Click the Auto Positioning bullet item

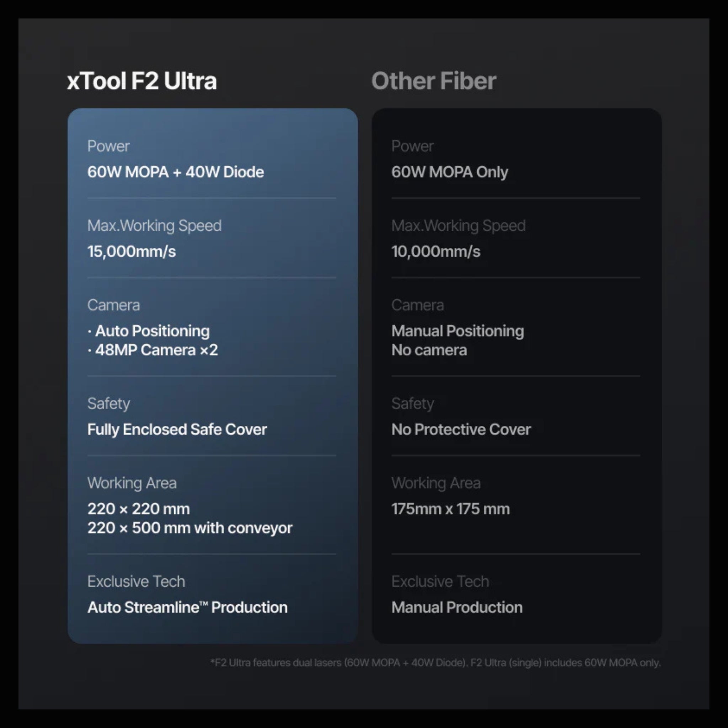tap(149, 331)
